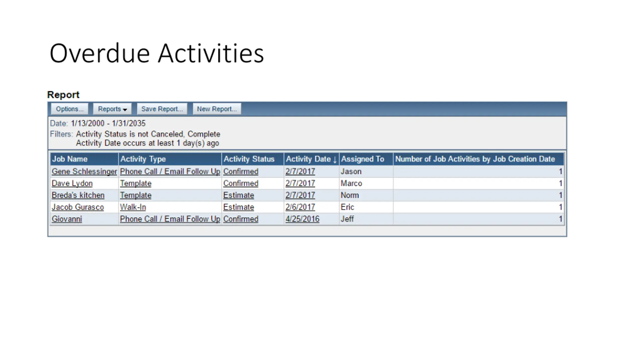Viewport: 644px width, 362px height.
Task: Open the Options... button
Action: click(x=69, y=109)
